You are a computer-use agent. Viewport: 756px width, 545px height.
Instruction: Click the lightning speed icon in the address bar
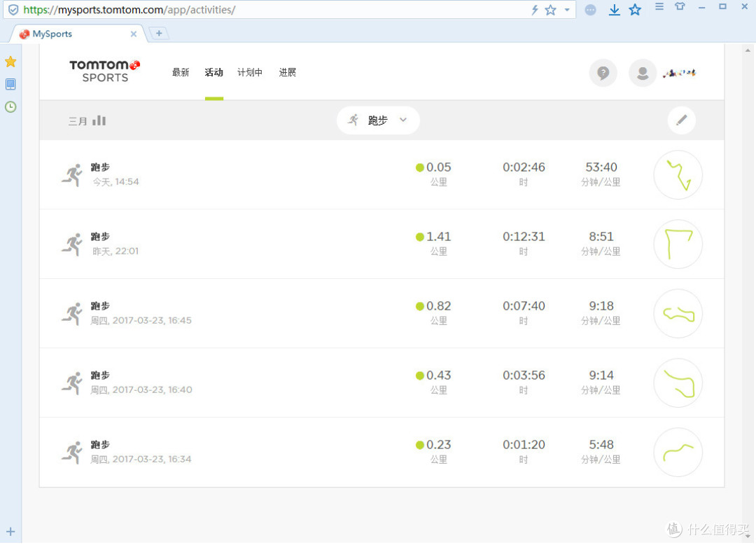coord(534,10)
